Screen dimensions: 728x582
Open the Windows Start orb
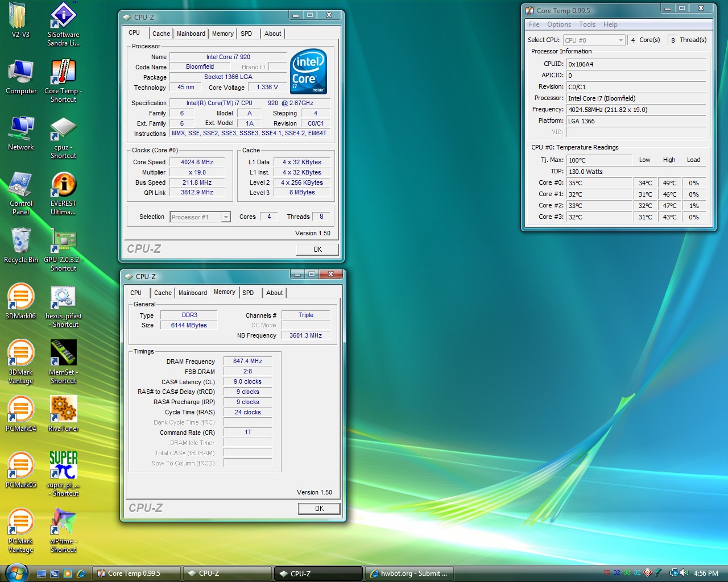tap(15, 573)
